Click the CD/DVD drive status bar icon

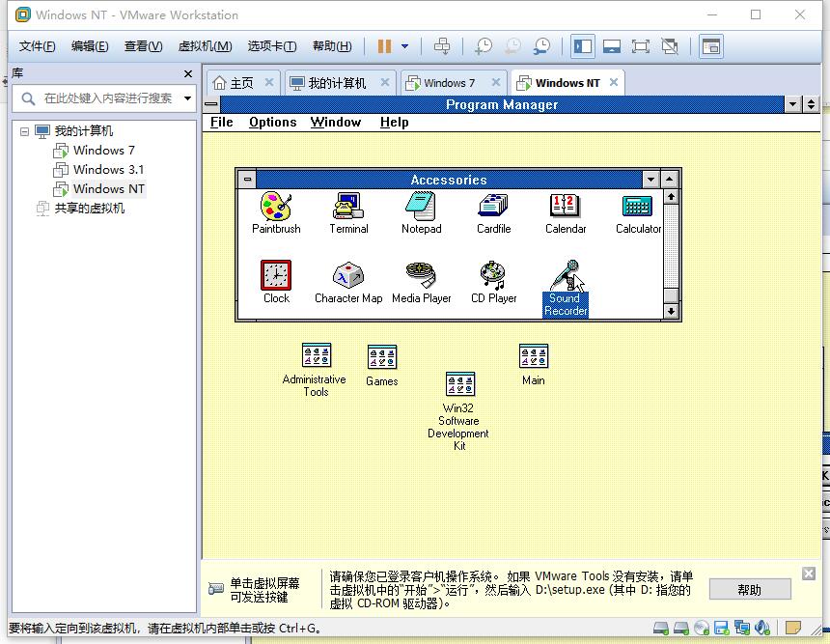(702, 629)
